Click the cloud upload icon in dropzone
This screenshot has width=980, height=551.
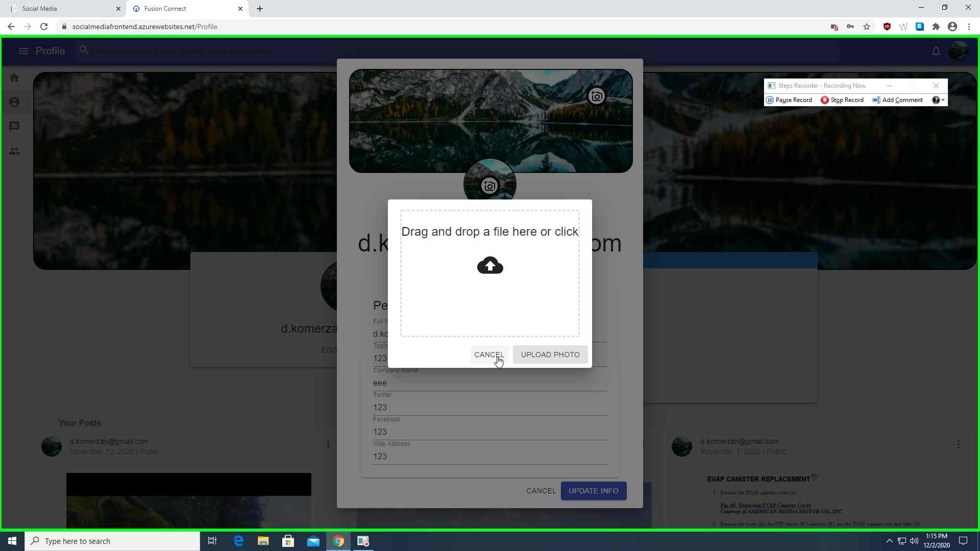(x=490, y=265)
